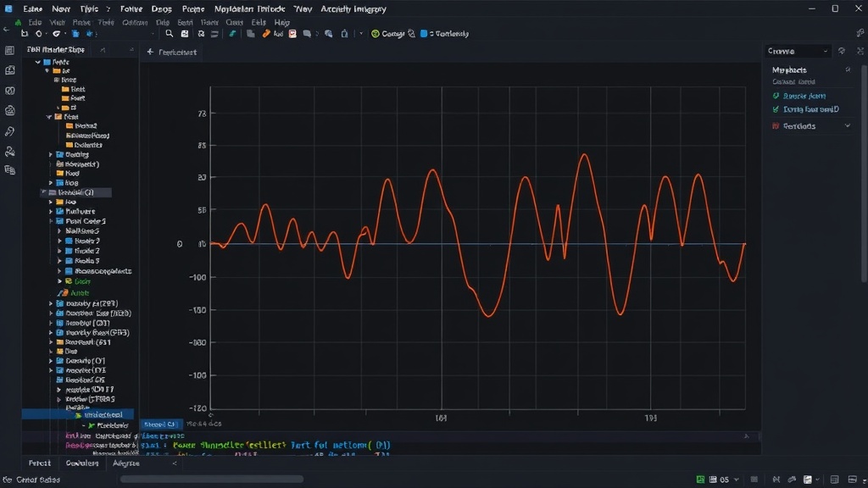Click the '05' indicator in the status bar

[x=724, y=480]
